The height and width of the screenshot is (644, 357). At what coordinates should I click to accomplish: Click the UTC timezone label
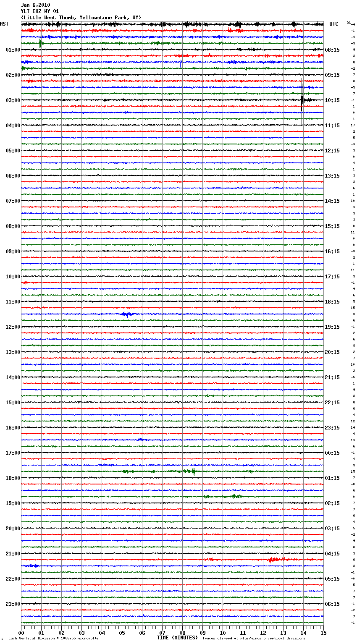point(333,24)
